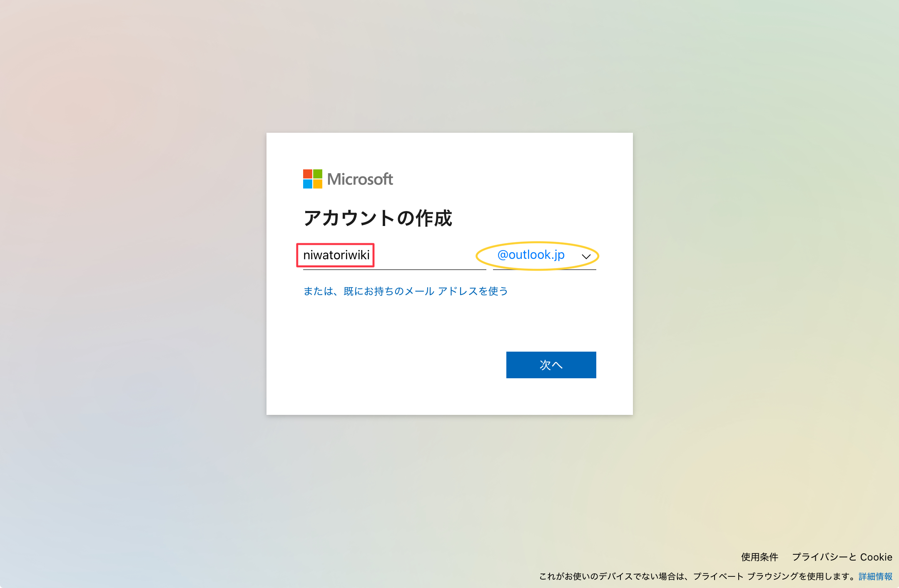Screen dimensions: 899x588
Task: Open the 使用条件 footer link
Action: [x=760, y=557]
